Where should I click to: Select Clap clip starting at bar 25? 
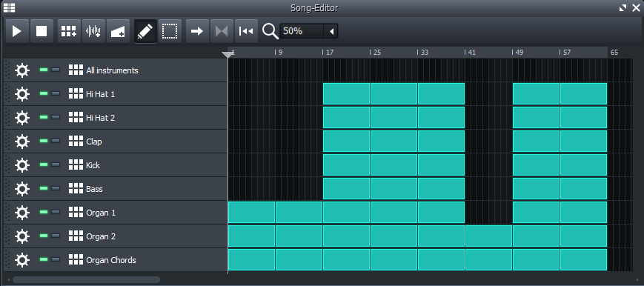394,141
